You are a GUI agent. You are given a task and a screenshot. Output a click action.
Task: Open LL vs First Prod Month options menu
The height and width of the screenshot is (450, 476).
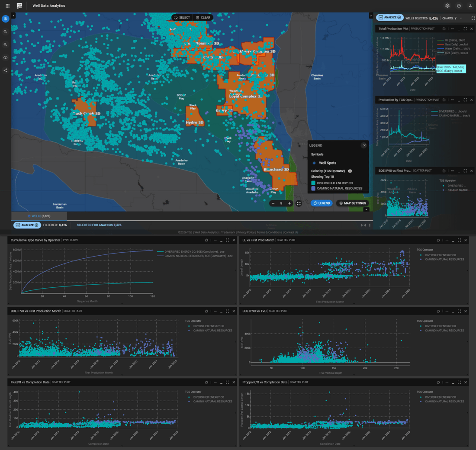(447, 240)
